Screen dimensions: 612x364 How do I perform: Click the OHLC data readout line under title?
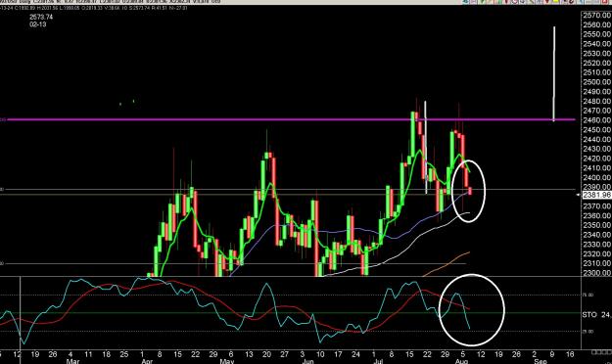click(94, 8)
